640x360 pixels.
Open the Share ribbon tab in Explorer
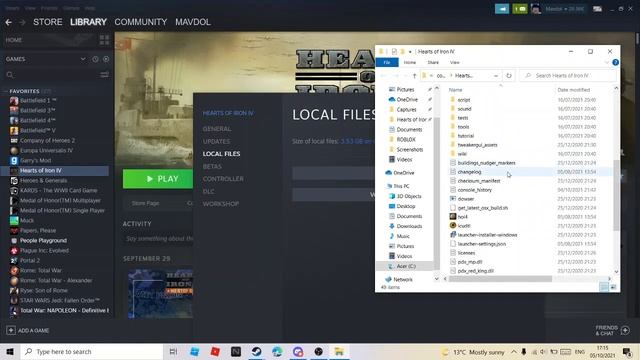(x=433, y=62)
